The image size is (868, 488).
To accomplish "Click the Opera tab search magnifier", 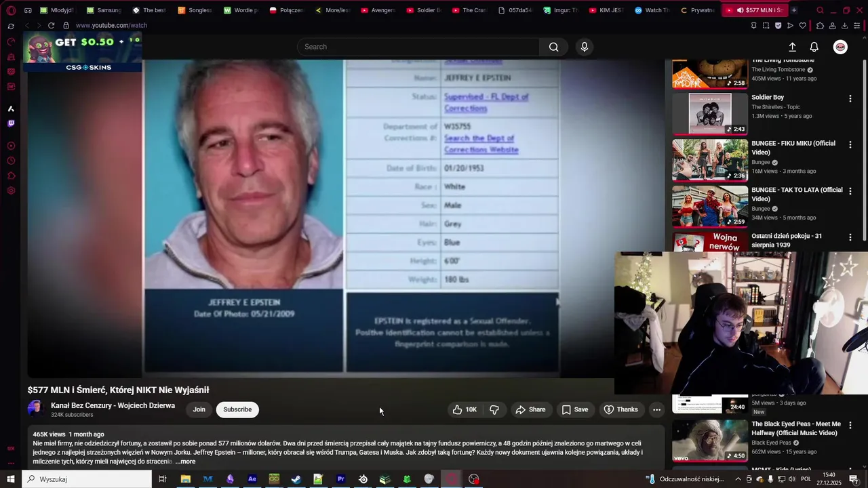I will coord(820,10).
